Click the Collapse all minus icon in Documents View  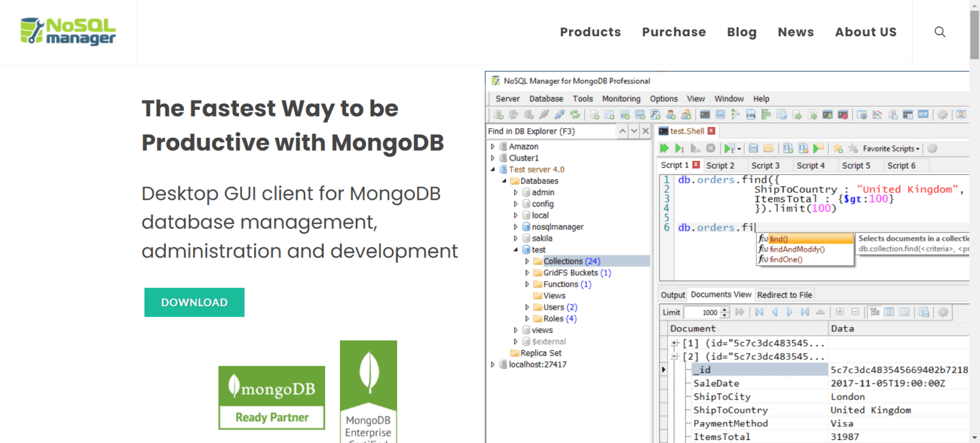coord(855,312)
